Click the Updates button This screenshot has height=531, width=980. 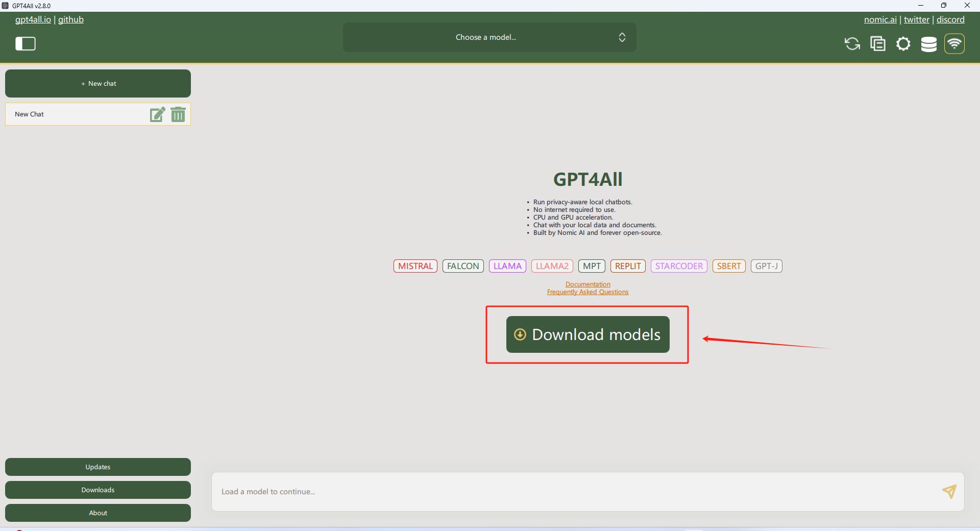(98, 467)
